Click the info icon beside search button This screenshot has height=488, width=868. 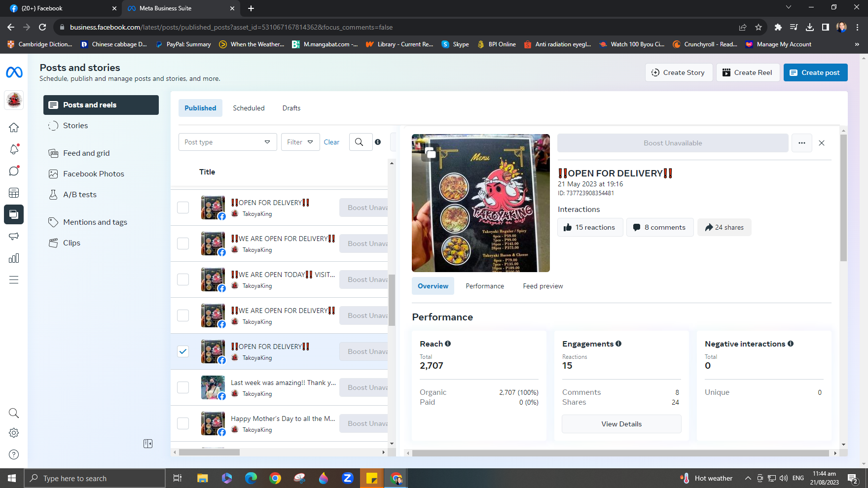[378, 142]
